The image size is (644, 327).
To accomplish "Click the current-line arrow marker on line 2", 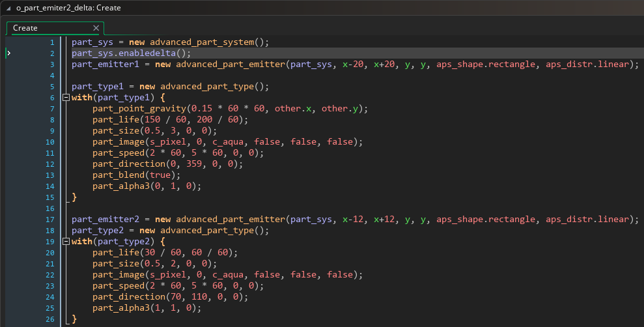I will 8,53.
